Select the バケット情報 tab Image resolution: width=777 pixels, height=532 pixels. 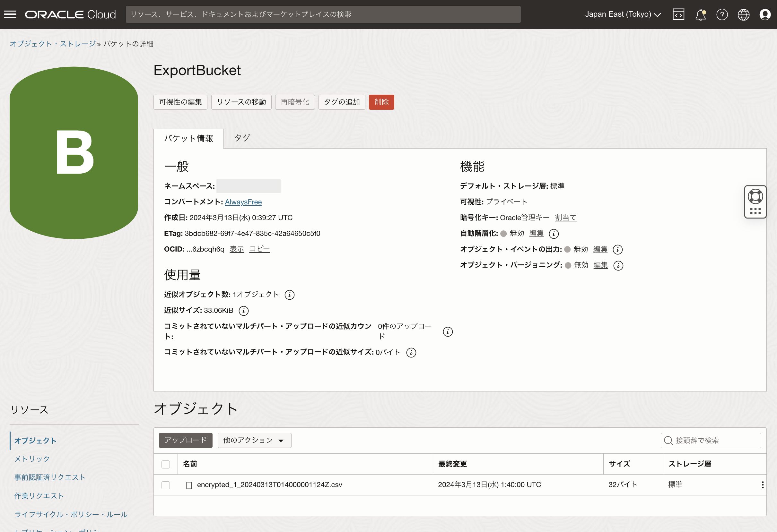pos(188,138)
